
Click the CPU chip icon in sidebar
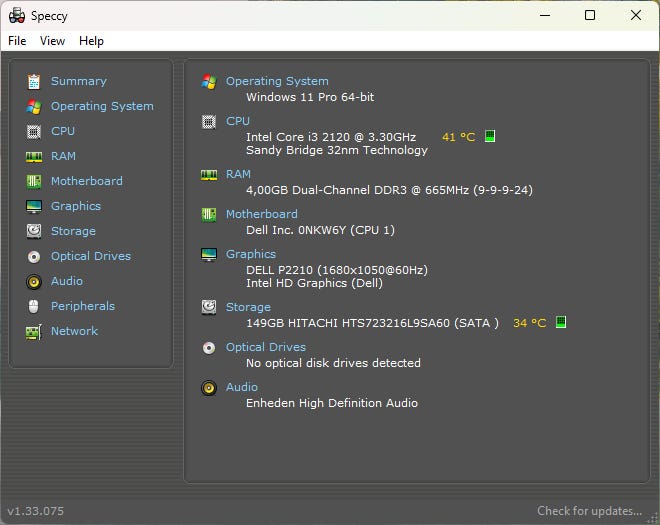point(34,131)
